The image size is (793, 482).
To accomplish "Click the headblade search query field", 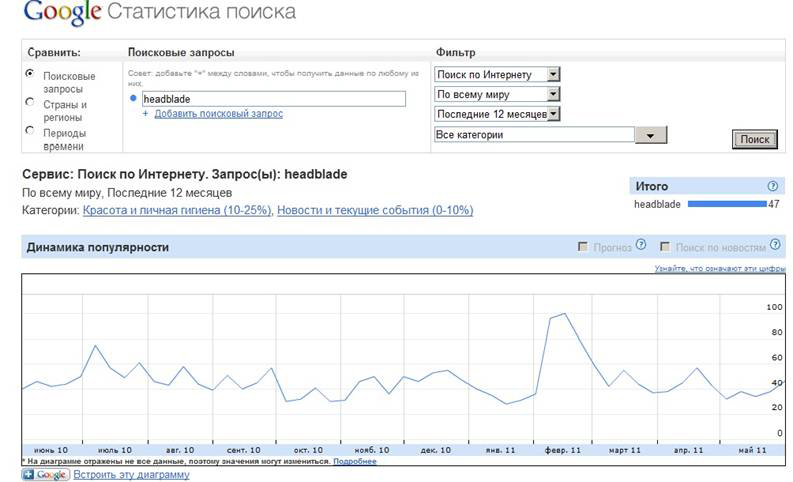I will click(x=273, y=99).
